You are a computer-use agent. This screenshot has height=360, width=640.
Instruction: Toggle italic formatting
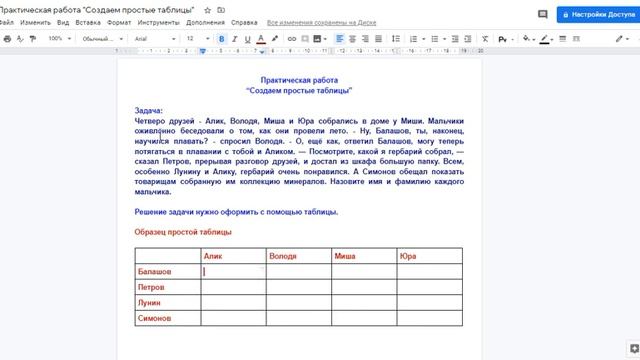[234, 39]
